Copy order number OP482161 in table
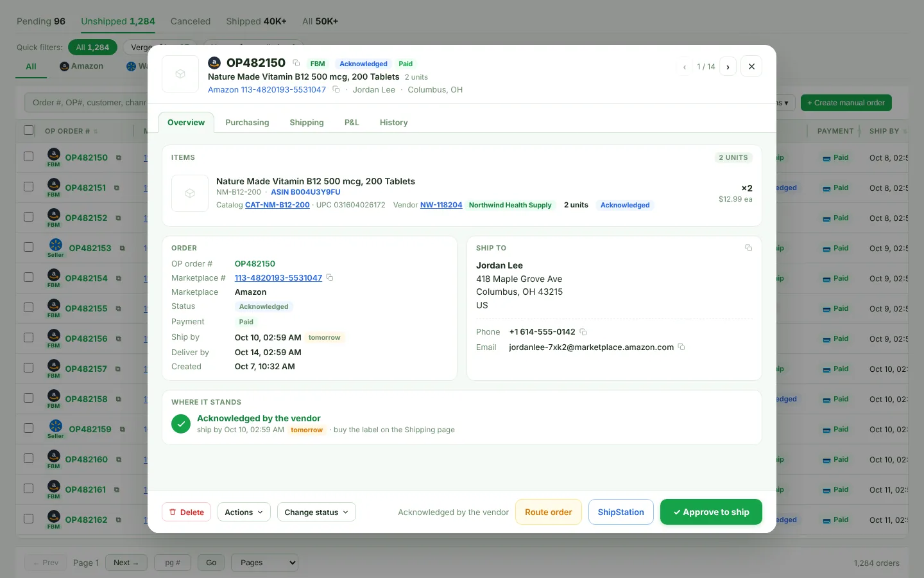Screen dimensions: 924x578 117,490
